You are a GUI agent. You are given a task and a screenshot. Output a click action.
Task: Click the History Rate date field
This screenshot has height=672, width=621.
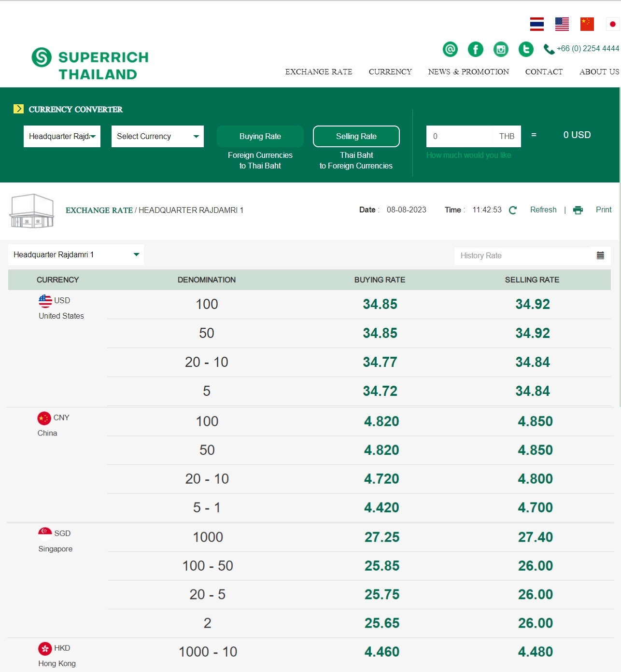pos(522,256)
